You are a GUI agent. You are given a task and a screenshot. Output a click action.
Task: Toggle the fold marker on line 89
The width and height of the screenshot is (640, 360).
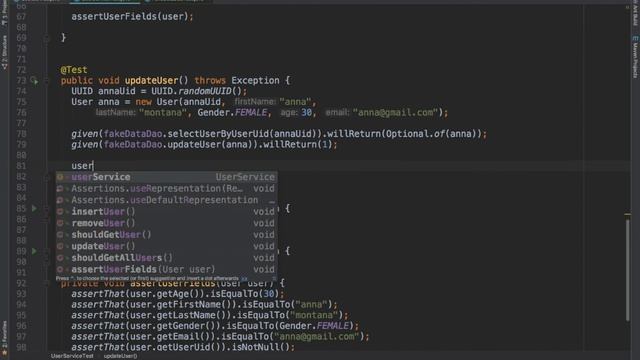click(46, 251)
